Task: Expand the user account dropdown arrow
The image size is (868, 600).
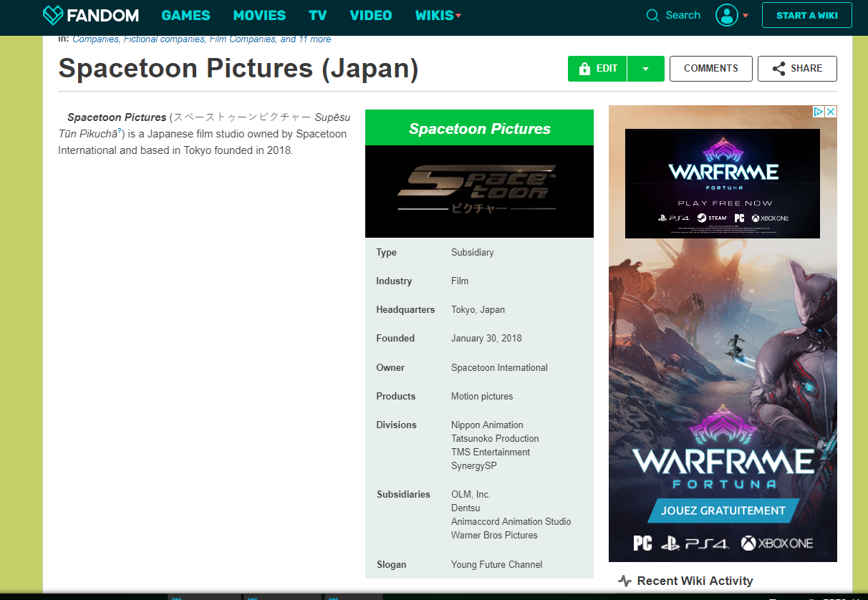Action: tap(746, 16)
